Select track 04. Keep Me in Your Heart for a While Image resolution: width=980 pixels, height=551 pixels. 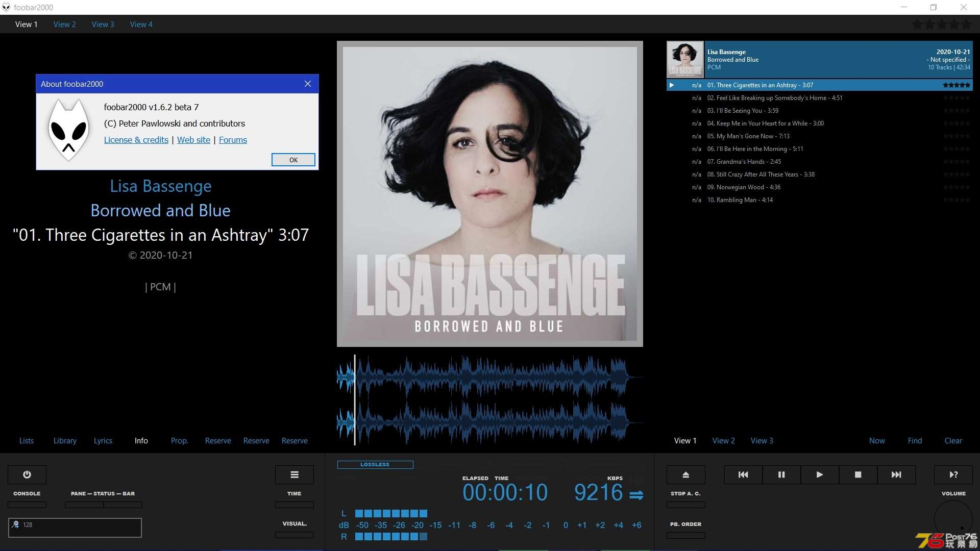pyautogui.click(x=820, y=123)
